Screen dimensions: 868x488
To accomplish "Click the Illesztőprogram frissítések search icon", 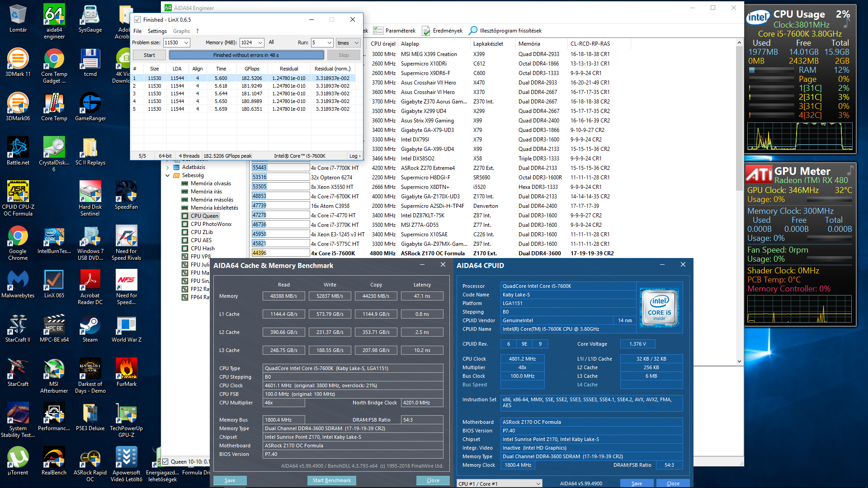I will 473,31.
